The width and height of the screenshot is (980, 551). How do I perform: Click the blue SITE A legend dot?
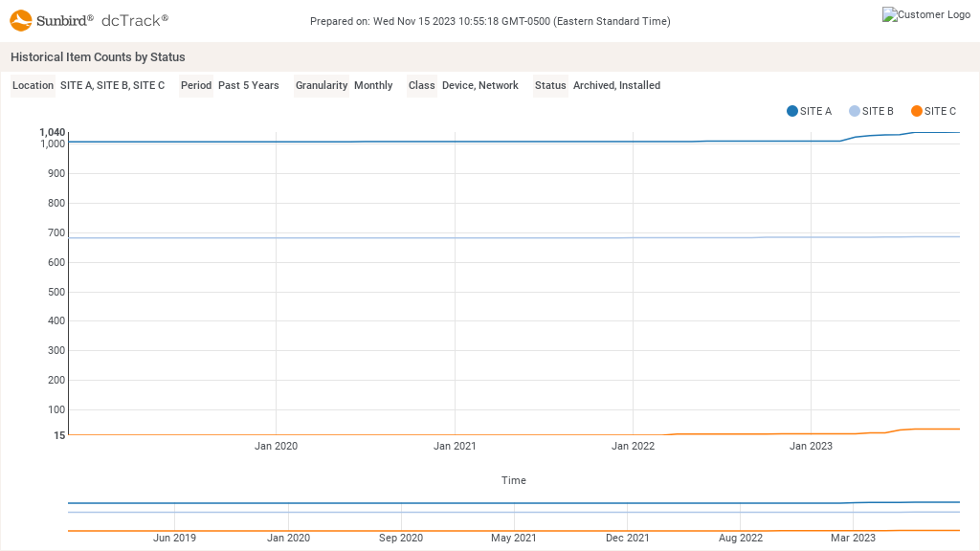(792, 111)
